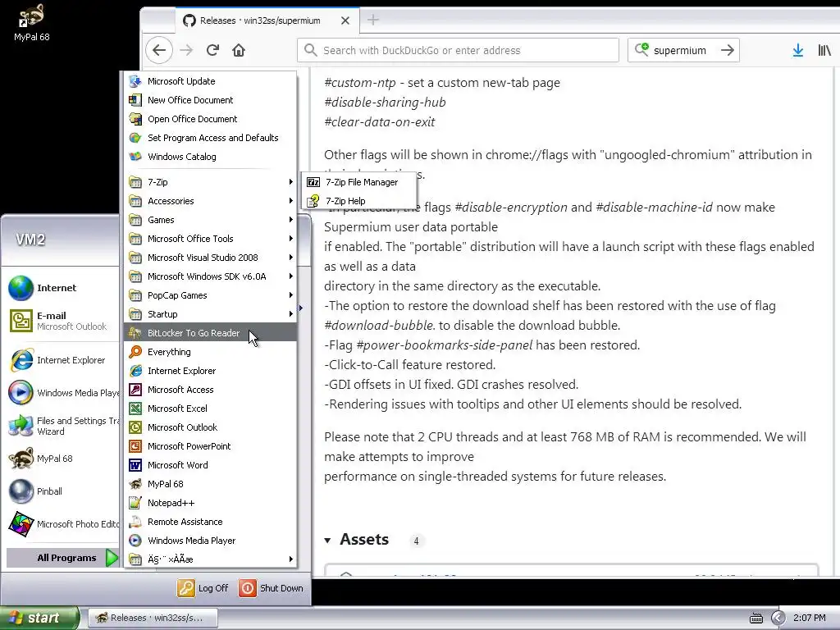Open downloads arrow icon in toolbar
Image resolution: width=840 pixels, height=630 pixels.
[x=797, y=50]
